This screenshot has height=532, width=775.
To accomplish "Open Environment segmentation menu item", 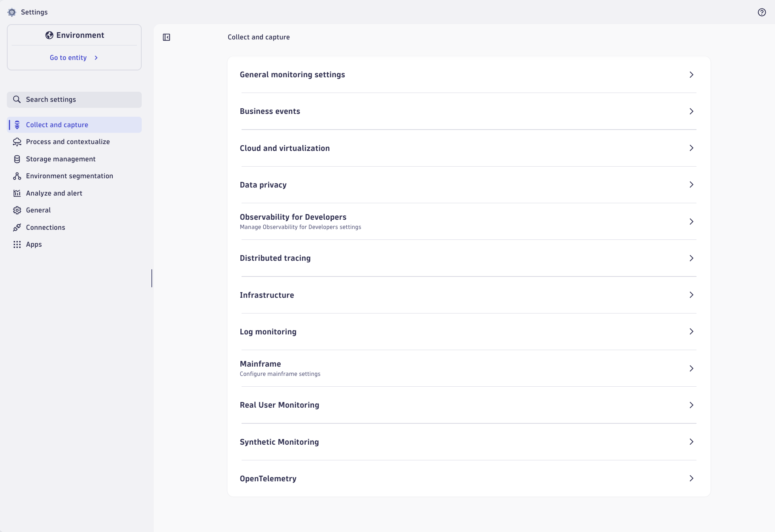I will coord(69,176).
